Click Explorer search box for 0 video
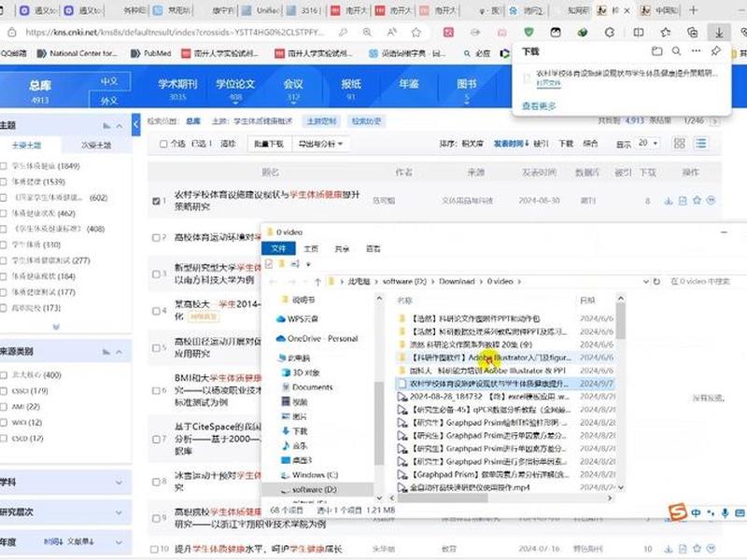Screen dimensions: 747x560 coord(705,282)
